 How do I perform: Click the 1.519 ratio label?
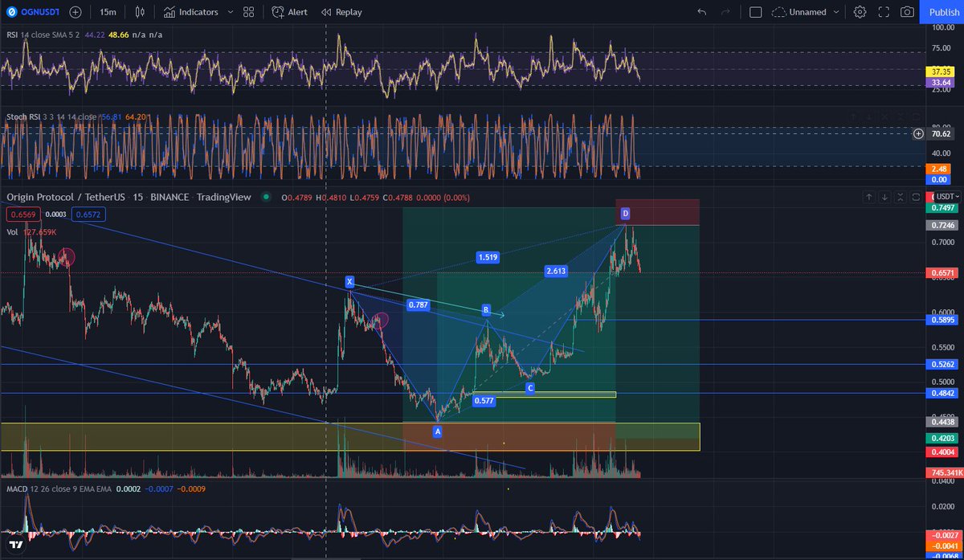click(x=488, y=257)
